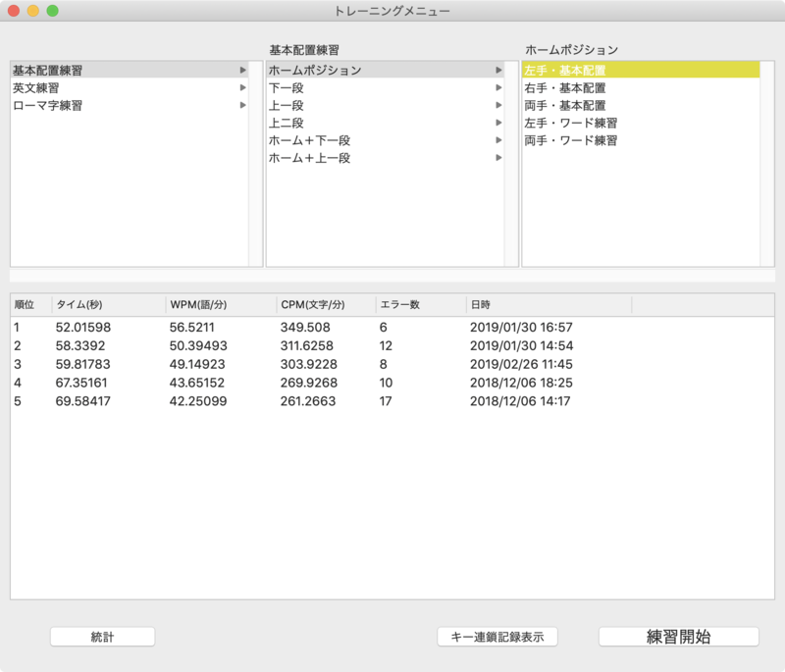Click the WPM value 49.14923

click(x=197, y=364)
